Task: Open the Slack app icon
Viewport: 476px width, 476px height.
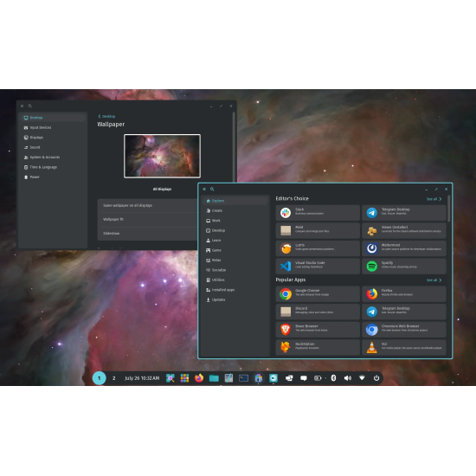Action: pyautogui.click(x=286, y=213)
